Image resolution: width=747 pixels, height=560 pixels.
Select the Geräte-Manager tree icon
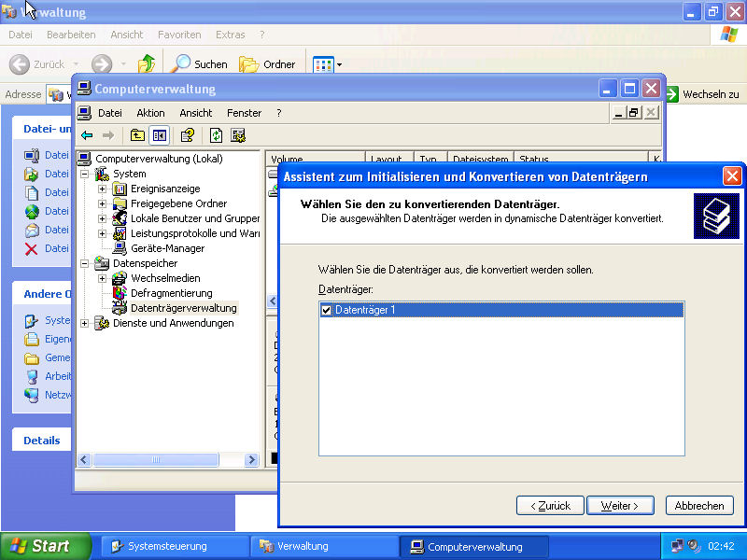pyautogui.click(x=120, y=248)
